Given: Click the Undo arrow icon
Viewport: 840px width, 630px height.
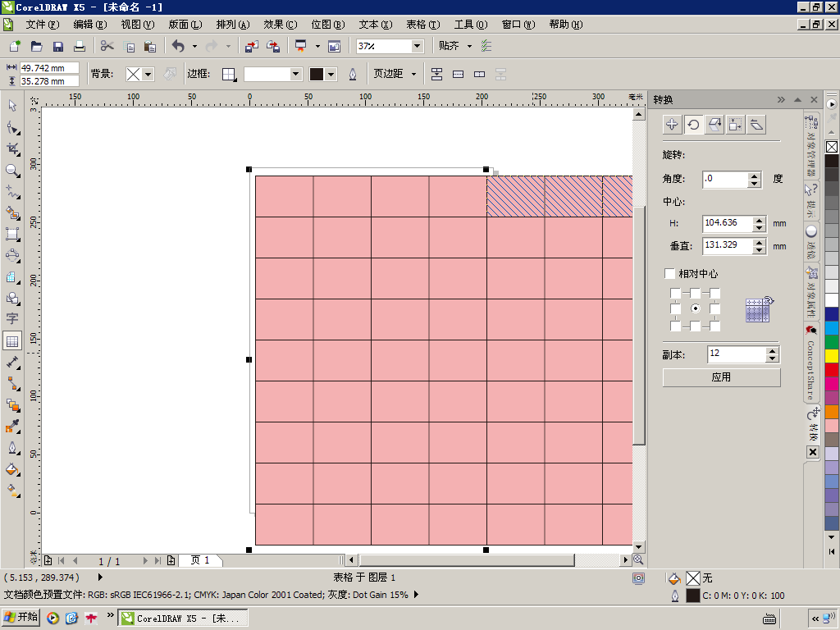Looking at the screenshot, I should coord(178,46).
